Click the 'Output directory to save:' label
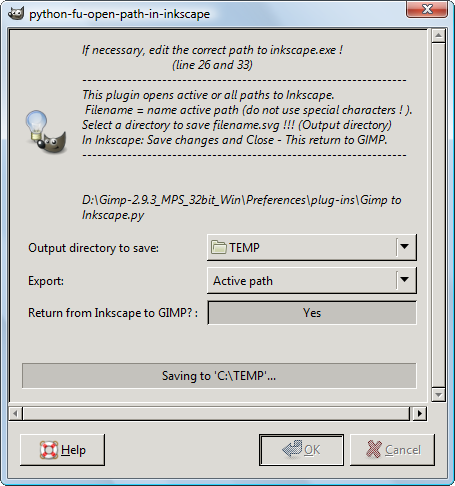The width and height of the screenshot is (455, 486). click(93, 248)
